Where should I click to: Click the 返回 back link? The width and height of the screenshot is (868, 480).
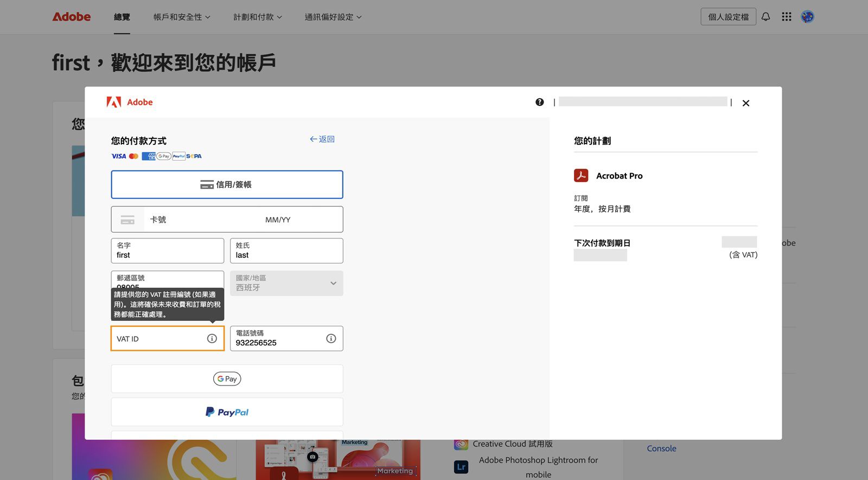click(x=322, y=139)
